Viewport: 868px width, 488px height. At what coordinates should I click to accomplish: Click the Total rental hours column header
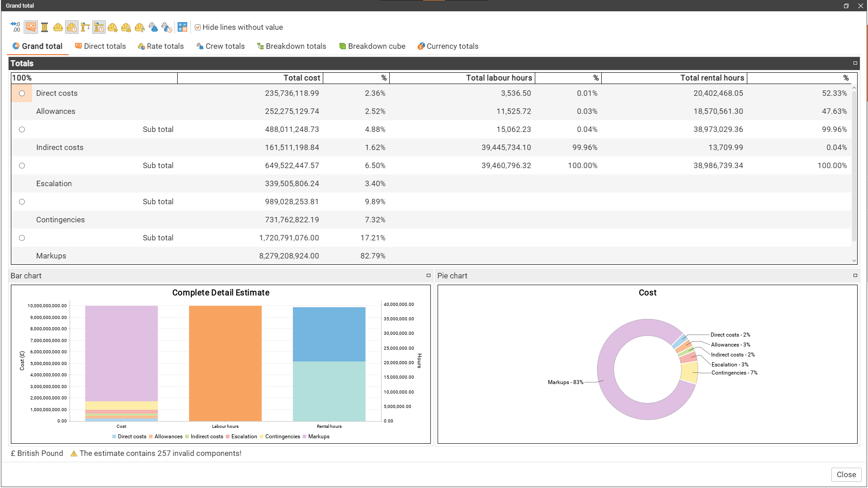(674, 78)
